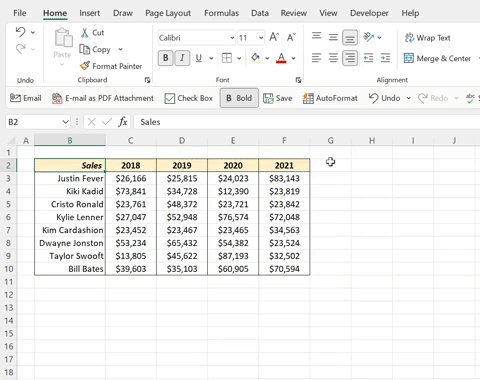Increase indent of cell content

[385, 58]
